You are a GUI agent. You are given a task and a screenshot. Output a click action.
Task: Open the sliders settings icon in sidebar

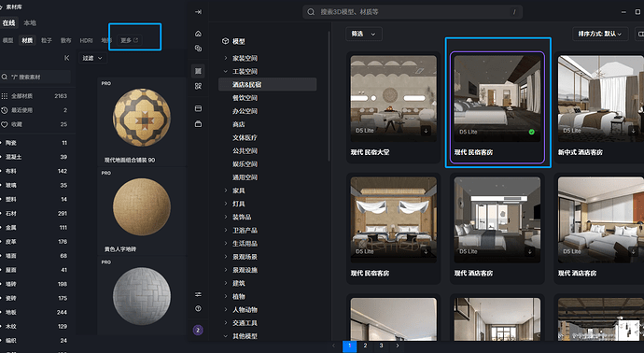point(198,294)
